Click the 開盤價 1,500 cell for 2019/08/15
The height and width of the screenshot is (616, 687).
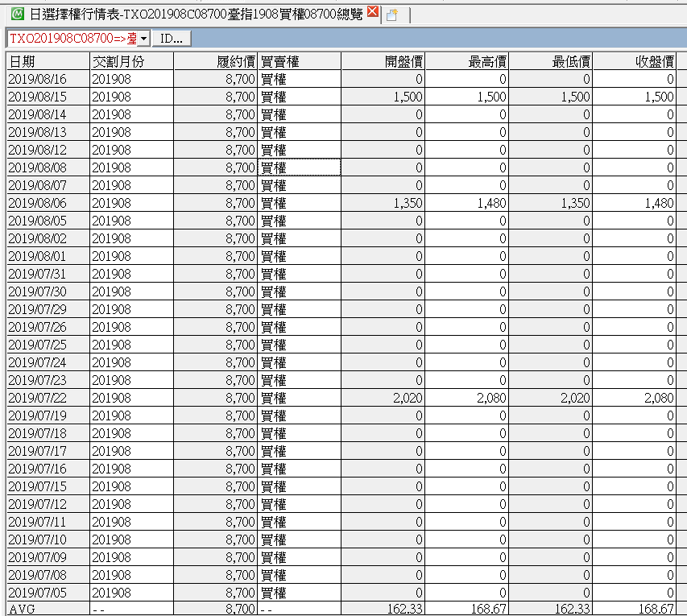[x=383, y=97]
